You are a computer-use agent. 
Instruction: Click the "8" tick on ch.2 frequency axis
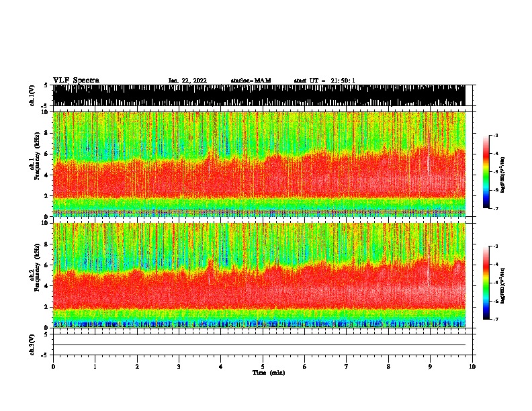(x=47, y=244)
